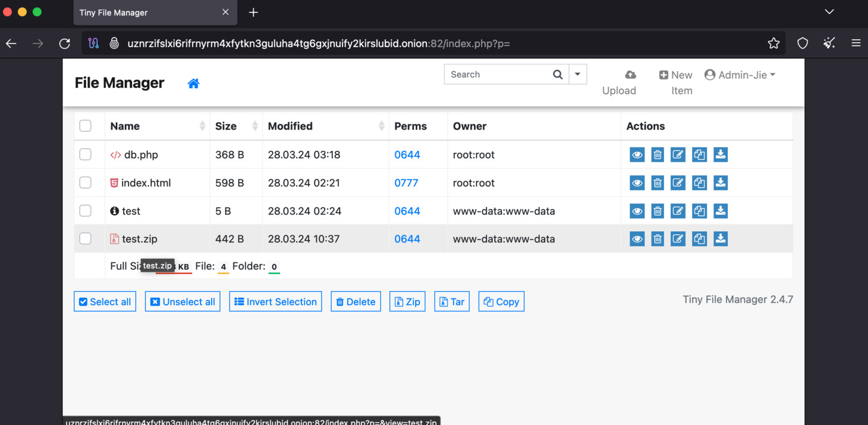Viewport: 868px width, 425px height.
Task: Reload the page in the browser
Action: point(64,43)
